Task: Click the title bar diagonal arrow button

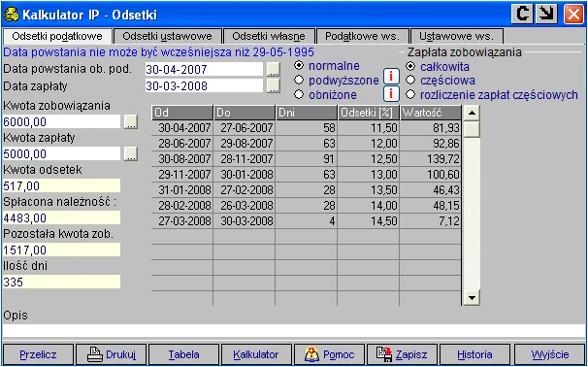Action: point(547,15)
